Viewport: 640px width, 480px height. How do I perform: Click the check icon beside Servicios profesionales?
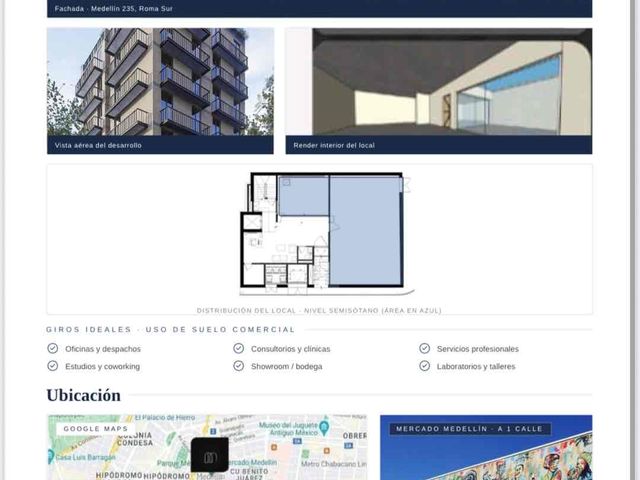click(x=424, y=348)
